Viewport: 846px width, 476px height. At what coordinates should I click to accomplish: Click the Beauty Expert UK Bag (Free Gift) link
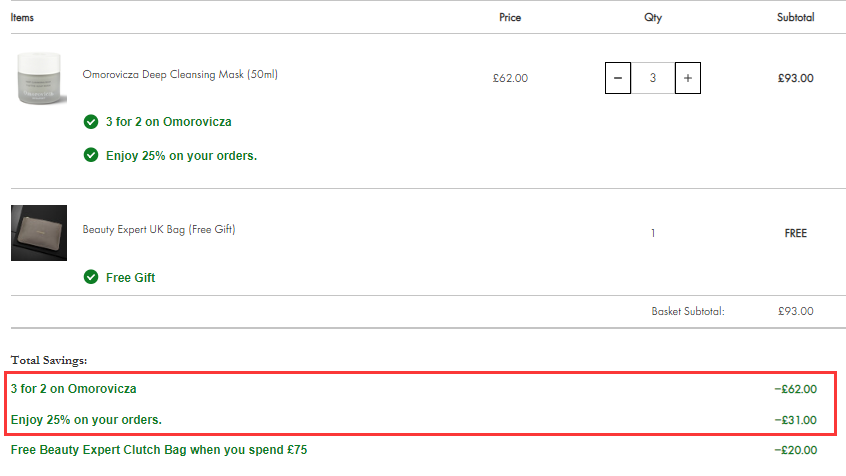(159, 229)
